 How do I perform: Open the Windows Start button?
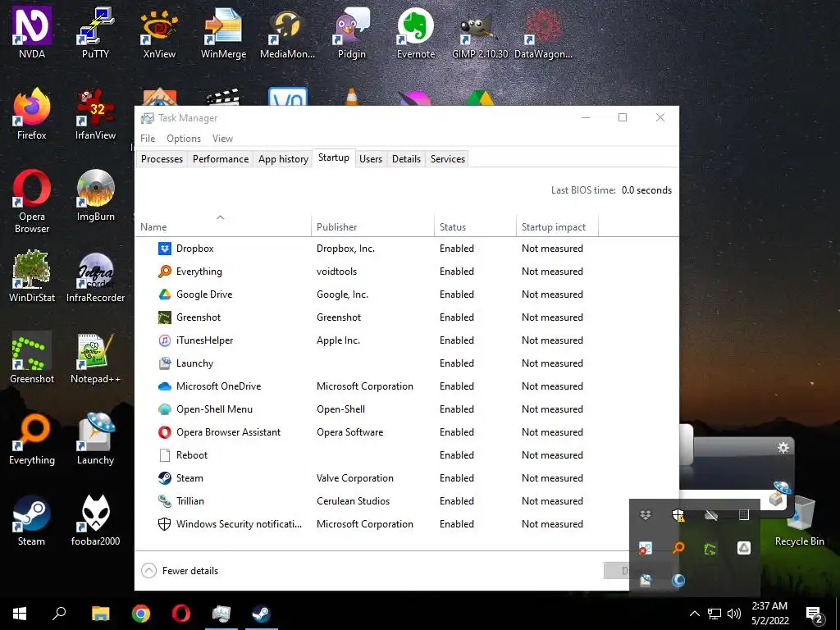(20, 614)
